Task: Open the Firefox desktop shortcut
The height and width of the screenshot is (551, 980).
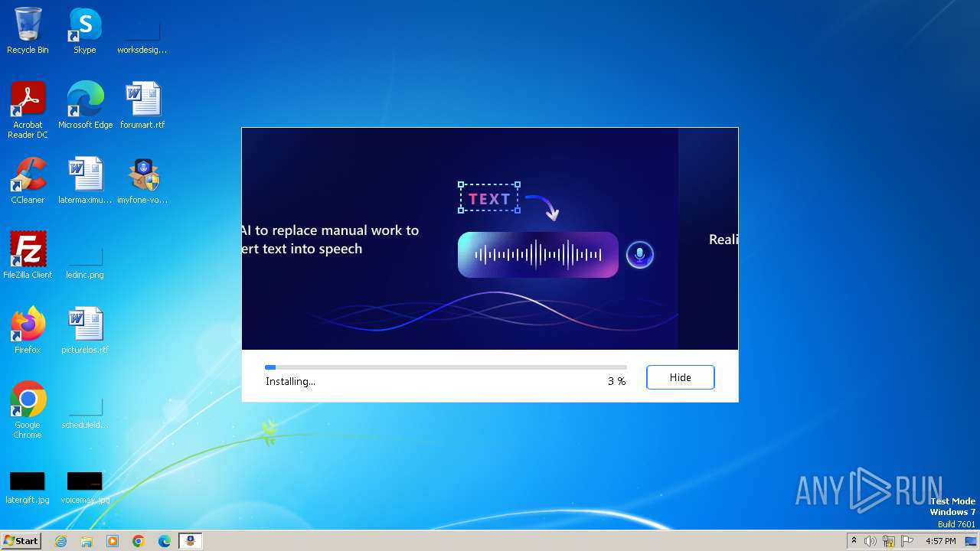Action: (x=28, y=331)
